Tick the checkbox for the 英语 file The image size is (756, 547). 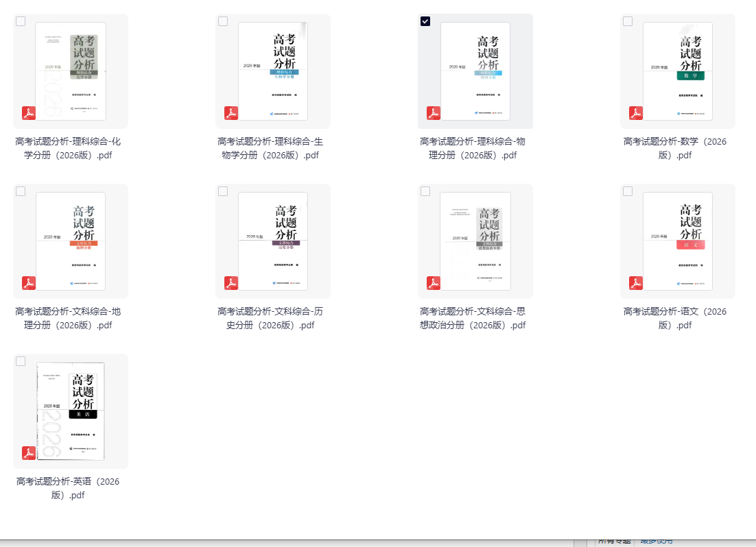[x=21, y=361]
